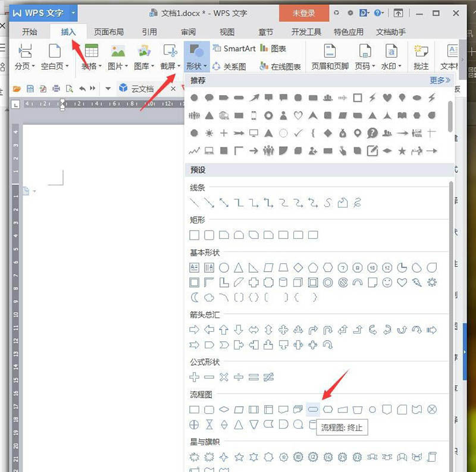The height and width of the screenshot is (472, 476).
Task: Insert a 图表 chart
Action: click(273, 49)
